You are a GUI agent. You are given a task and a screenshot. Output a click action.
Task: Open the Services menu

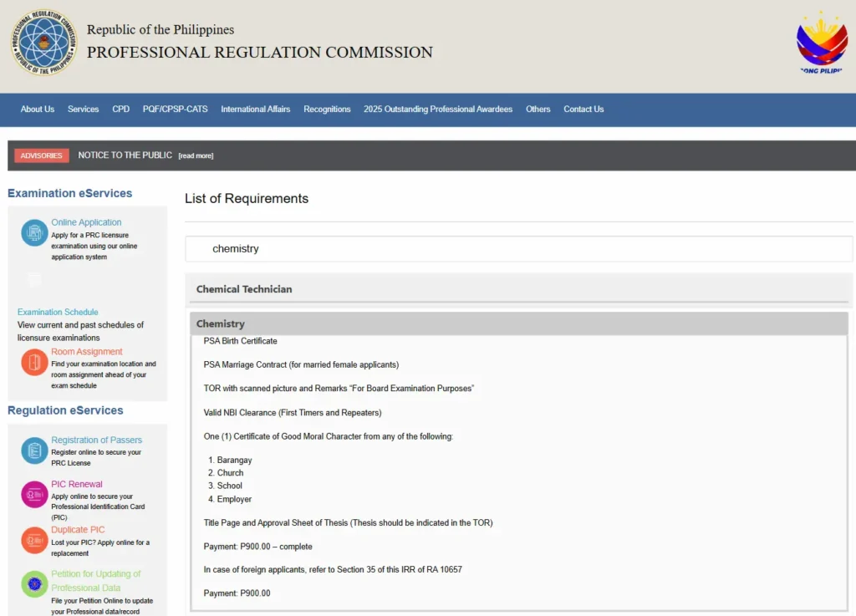83,109
